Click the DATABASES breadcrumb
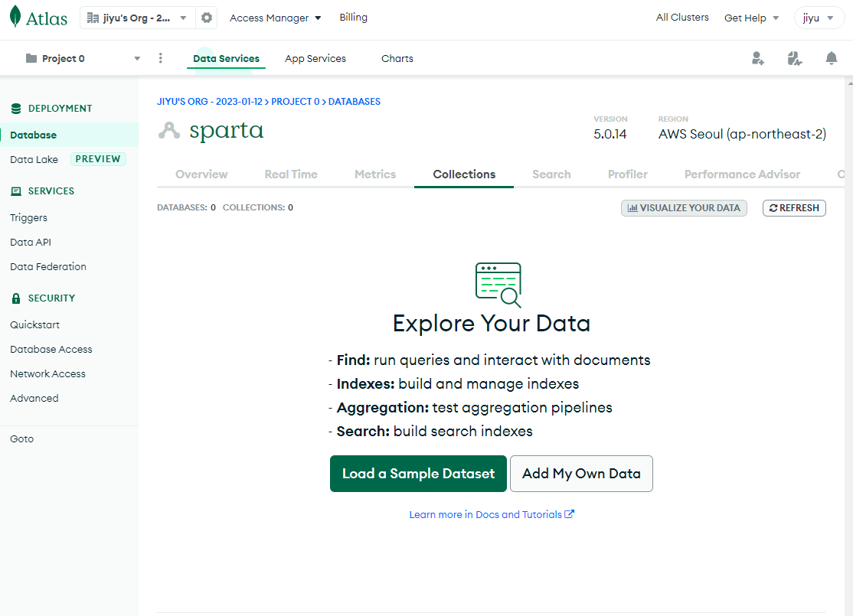 [355, 102]
